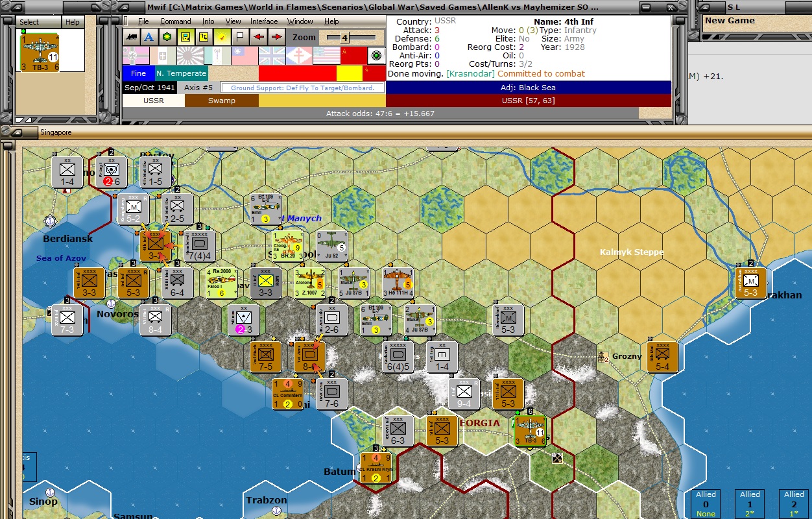Click the TB-3 bomber thumbnail in Select panel
This screenshot has height=519, width=812.
(x=39, y=53)
